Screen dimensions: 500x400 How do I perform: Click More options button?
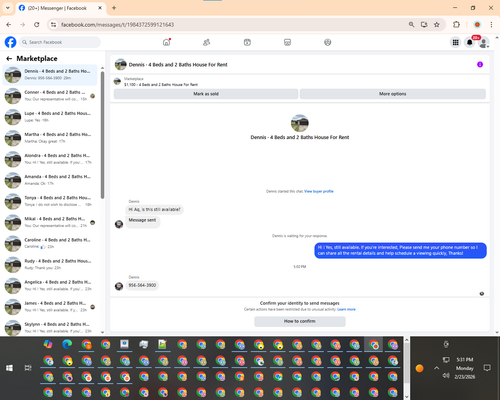click(x=393, y=94)
